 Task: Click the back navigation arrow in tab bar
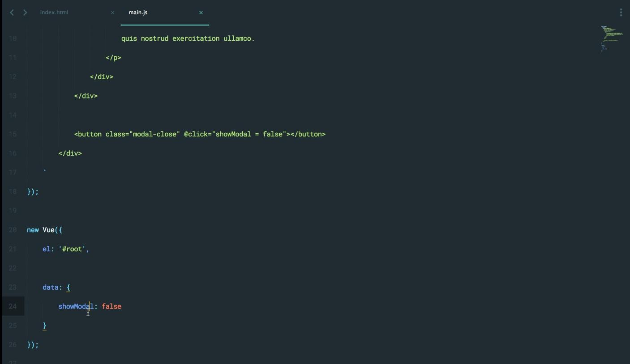(12, 13)
